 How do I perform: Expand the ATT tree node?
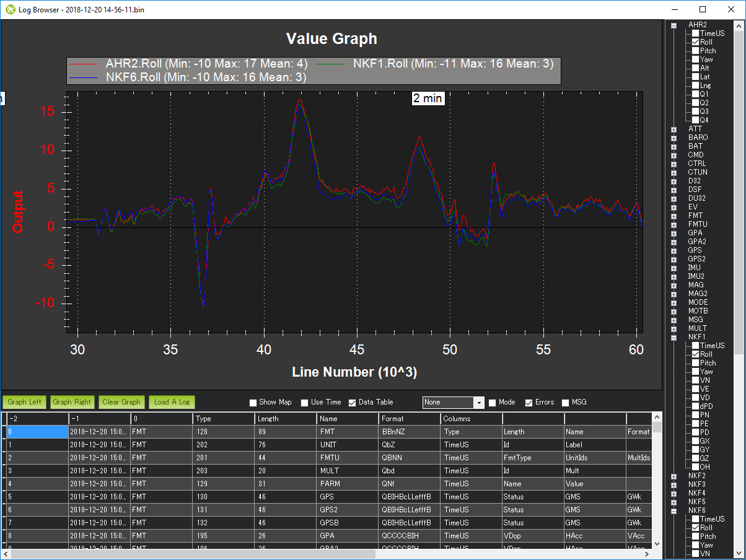click(674, 129)
